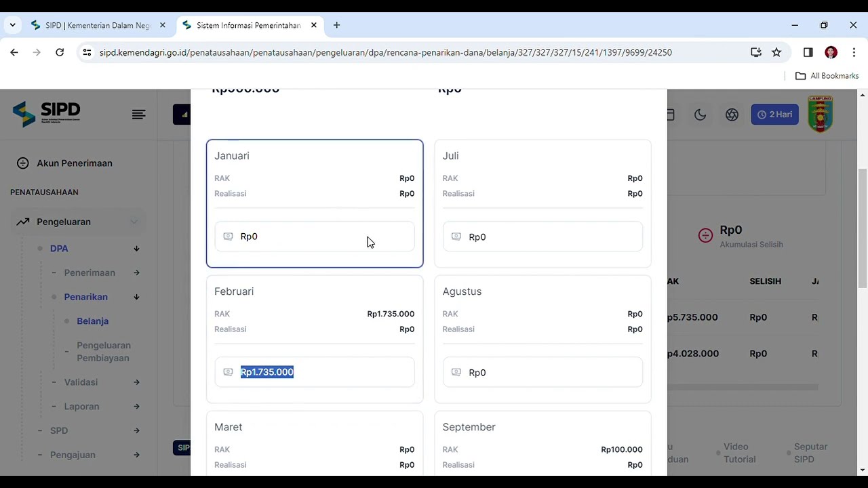Expand the SPD submenu arrow

tap(136, 430)
